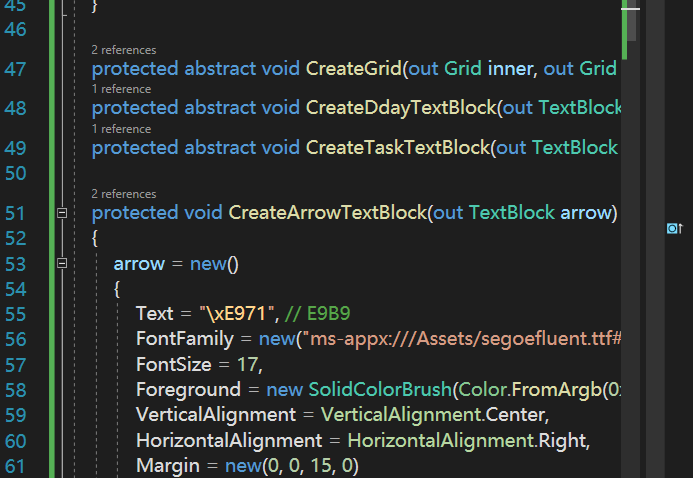This screenshot has width=693, height=478.
Task: Click HorizontalAlignment.Right value
Action: [468, 441]
